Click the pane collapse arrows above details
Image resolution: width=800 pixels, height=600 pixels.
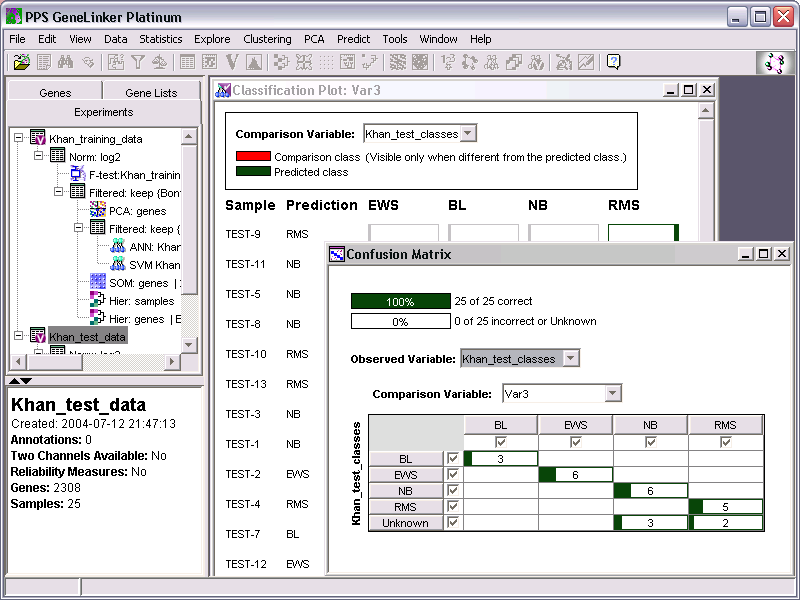coord(20,381)
